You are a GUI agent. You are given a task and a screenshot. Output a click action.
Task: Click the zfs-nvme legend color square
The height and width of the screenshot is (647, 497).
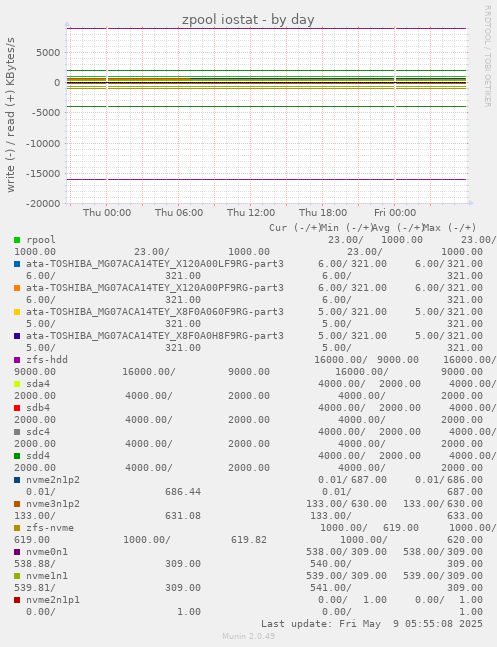[x=17, y=528]
